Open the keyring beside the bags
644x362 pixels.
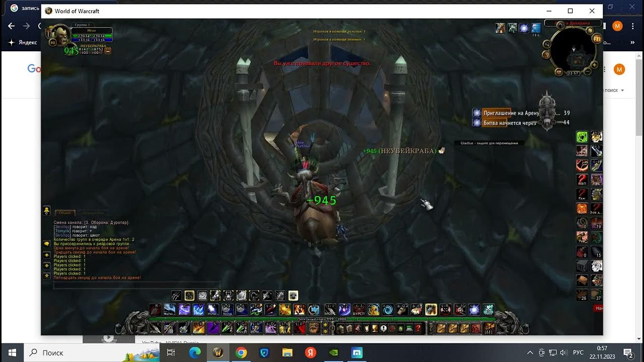pyautogui.click(x=431, y=328)
